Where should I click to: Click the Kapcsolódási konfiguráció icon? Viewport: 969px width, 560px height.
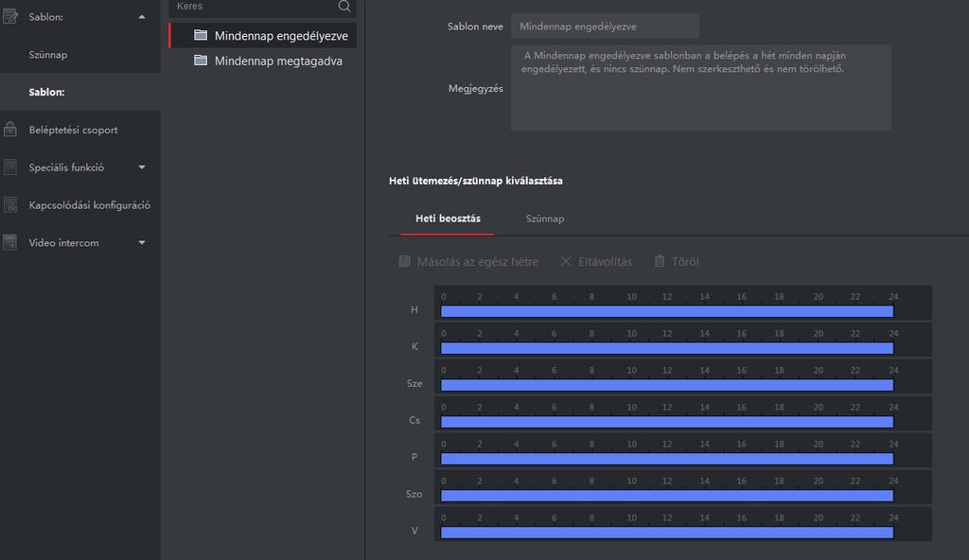point(9,204)
